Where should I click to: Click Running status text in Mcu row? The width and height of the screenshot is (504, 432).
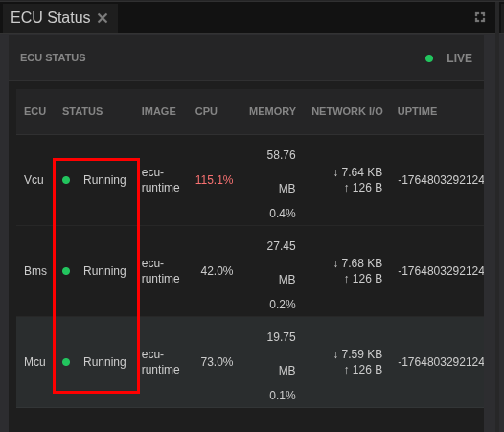(104, 362)
